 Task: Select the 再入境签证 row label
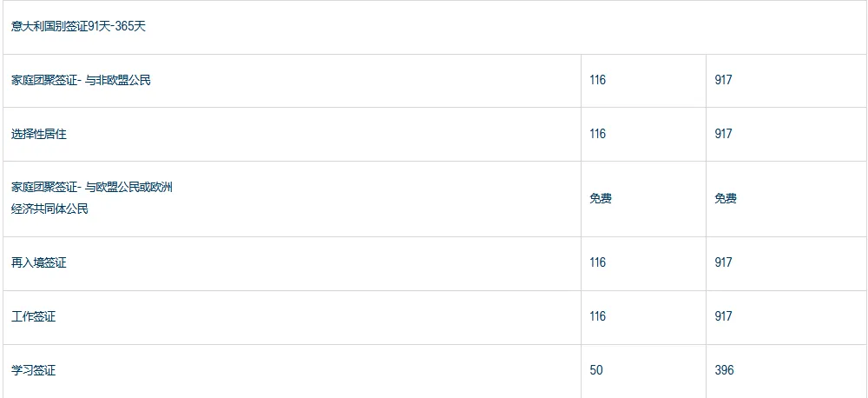click(38, 262)
